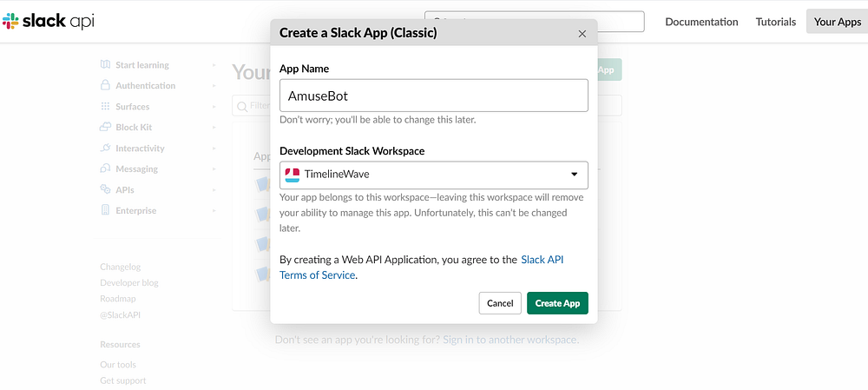The image size is (868, 390).
Task: Expand the Interactivity section arrow
Action: (x=214, y=149)
